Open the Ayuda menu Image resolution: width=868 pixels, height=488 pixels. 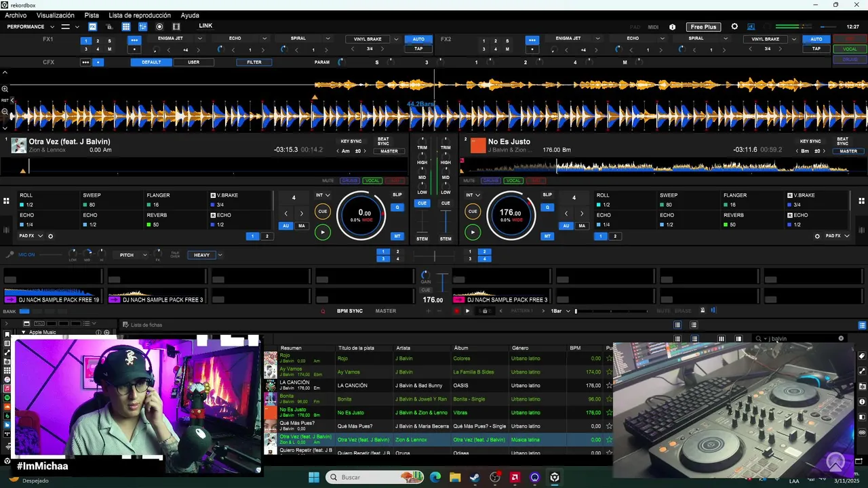point(190,15)
